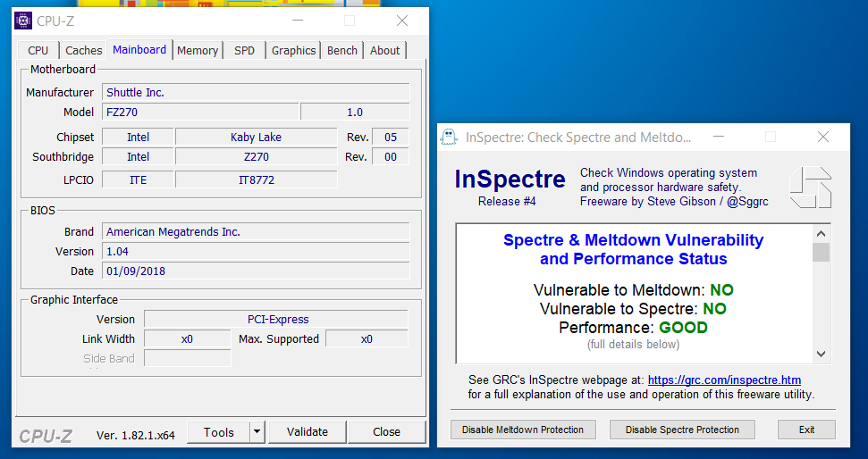This screenshot has width=868, height=459.
Task: Open the Bench tab in CPU-Z
Action: tap(342, 50)
